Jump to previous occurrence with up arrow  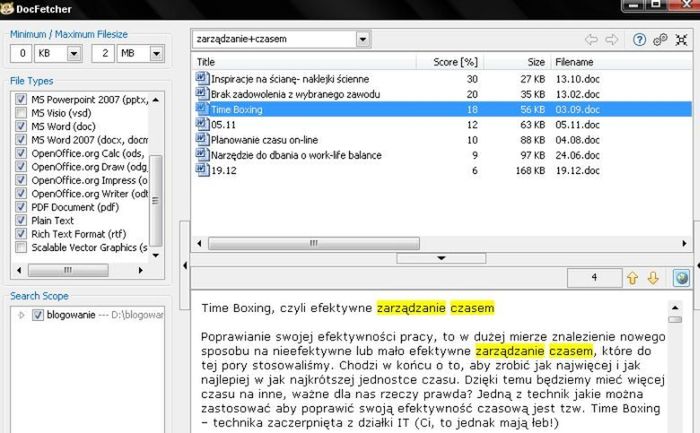click(x=632, y=278)
